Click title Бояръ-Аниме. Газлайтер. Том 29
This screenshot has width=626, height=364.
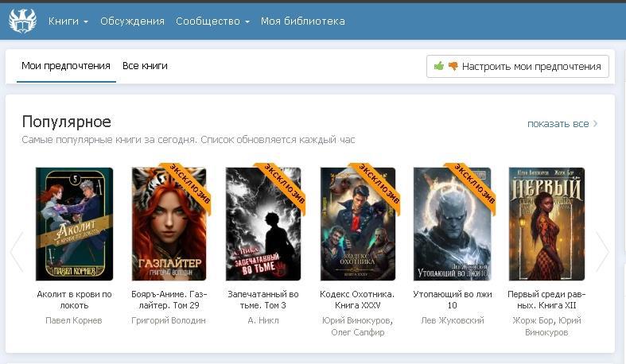pyautogui.click(x=169, y=300)
